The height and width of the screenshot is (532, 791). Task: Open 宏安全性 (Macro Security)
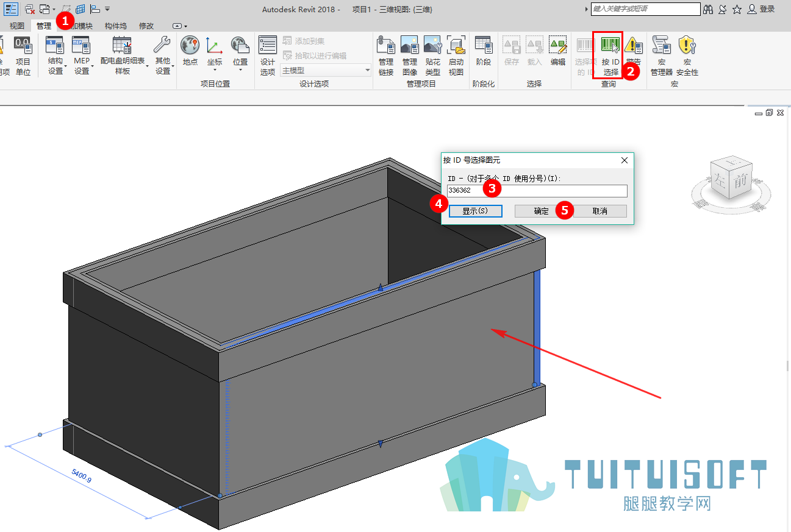(x=687, y=55)
